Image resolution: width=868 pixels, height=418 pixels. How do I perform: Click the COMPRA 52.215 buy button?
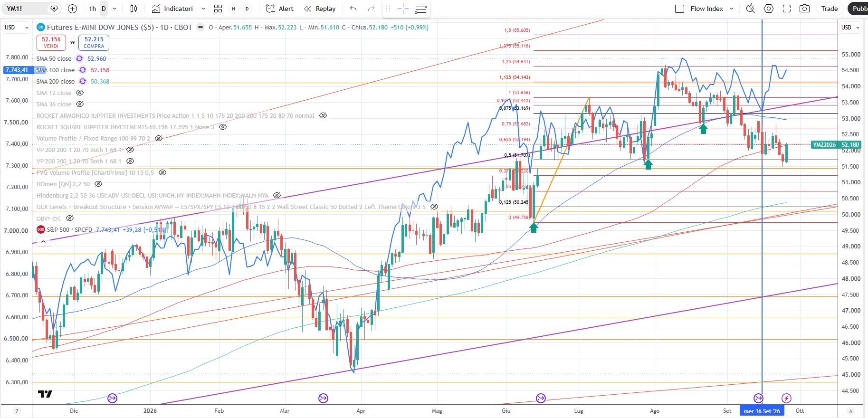pos(94,43)
